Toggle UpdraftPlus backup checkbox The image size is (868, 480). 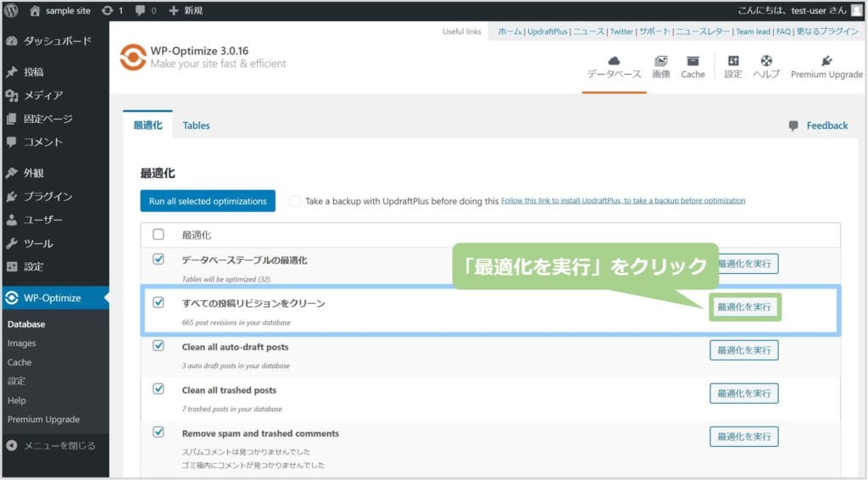(x=294, y=201)
